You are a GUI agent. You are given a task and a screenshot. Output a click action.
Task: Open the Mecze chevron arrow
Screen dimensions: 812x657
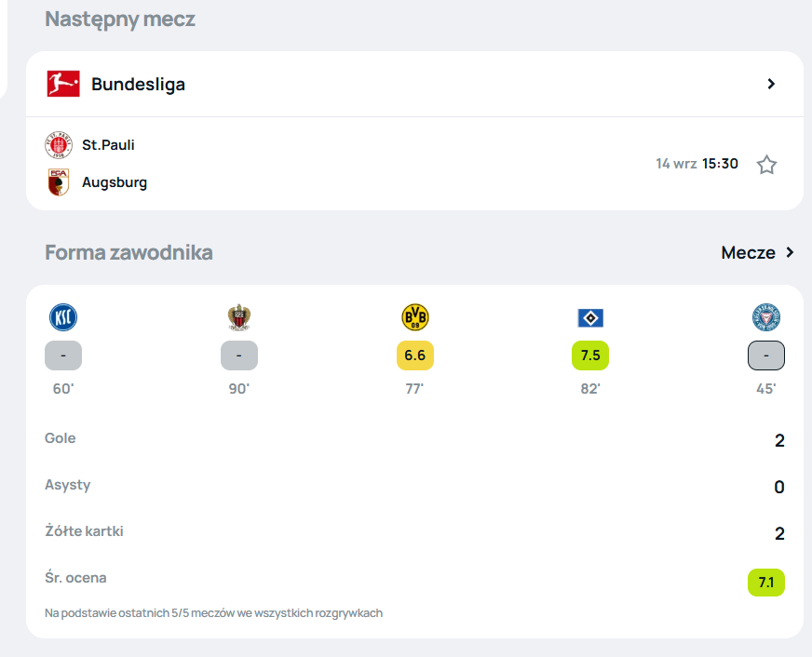point(790,252)
